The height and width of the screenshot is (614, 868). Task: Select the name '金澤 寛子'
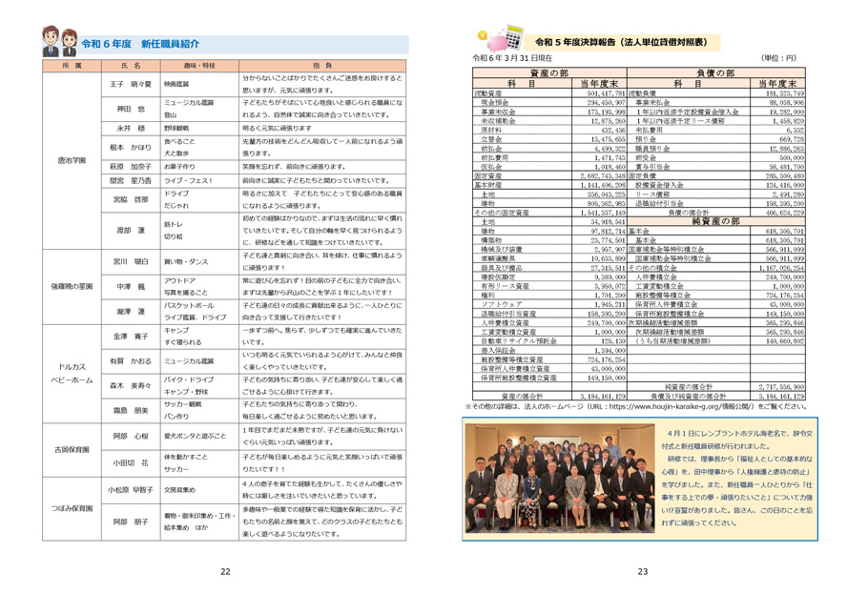click(x=131, y=337)
